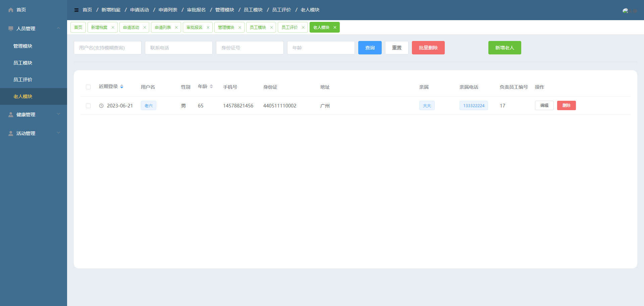The height and width of the screenshot is (306, 644).
Task: Click 删除 button for 老六
Action: tap(567, 105)
